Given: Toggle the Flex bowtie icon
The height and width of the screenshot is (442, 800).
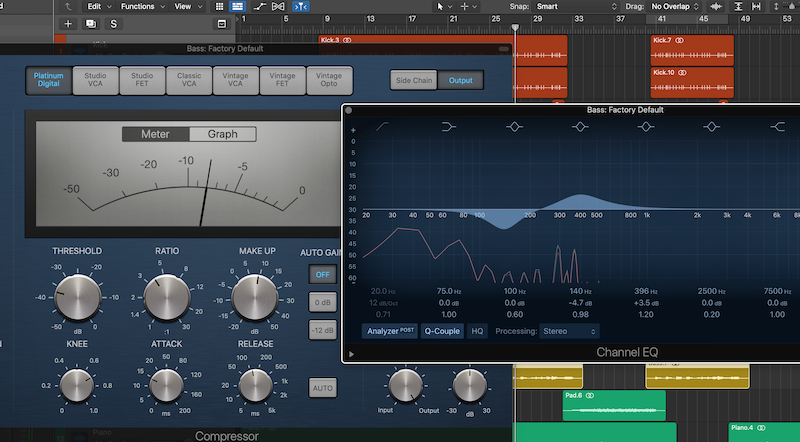Looking at the screenshot, I should [278, 7].
